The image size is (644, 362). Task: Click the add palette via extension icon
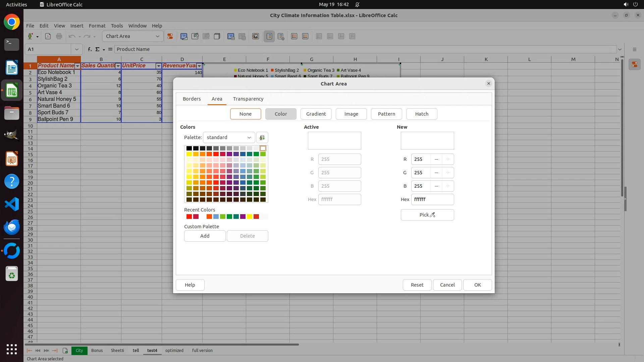click(x=262, y=137)
